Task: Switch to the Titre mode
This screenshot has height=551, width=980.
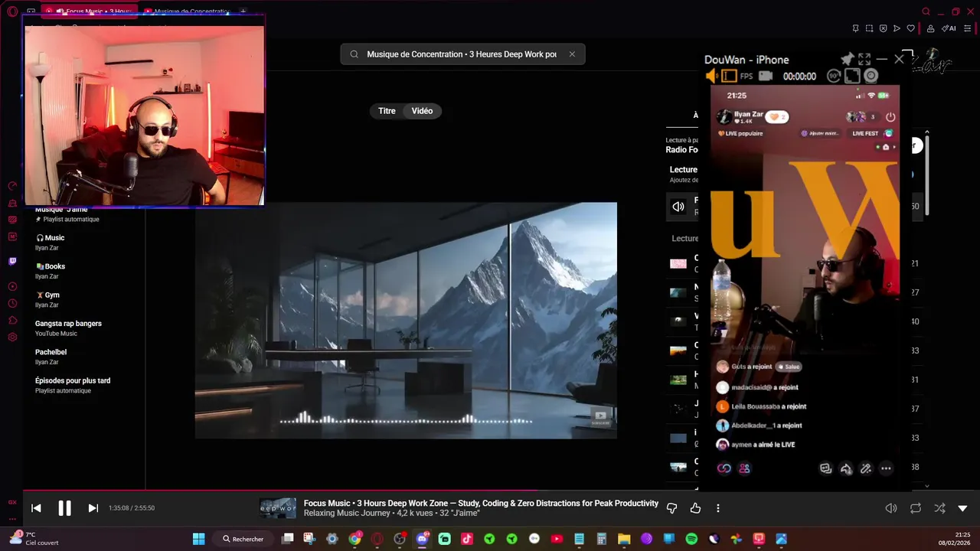Action: pyautogui.click(x=387, y=111)
